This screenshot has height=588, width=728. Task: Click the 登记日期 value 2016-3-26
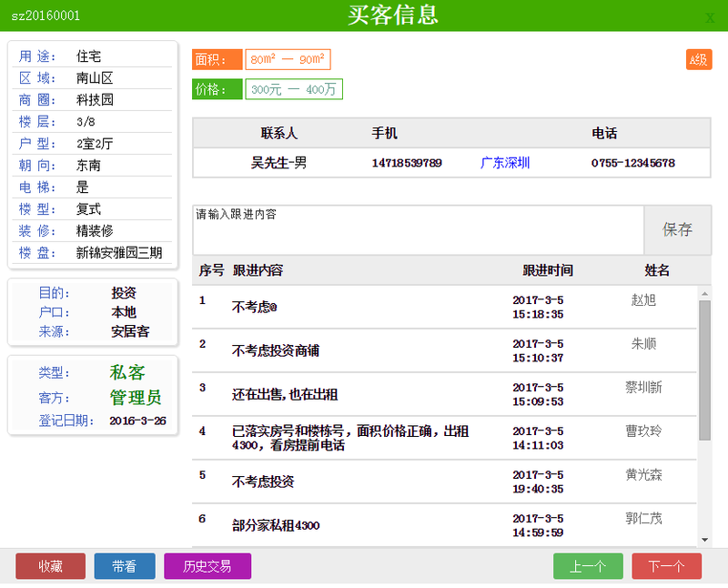click(138, 421)
